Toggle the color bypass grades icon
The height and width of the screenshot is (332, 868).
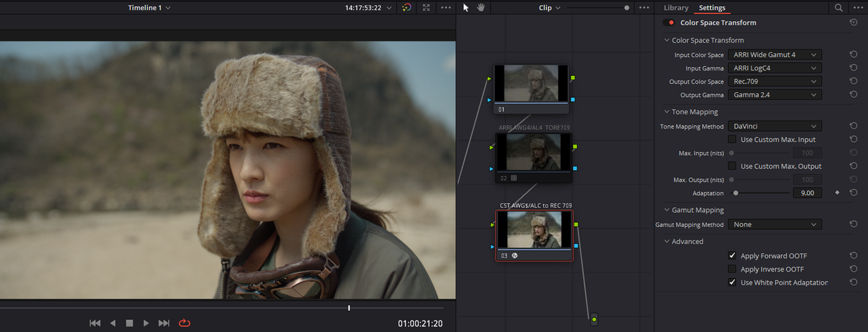[x=406, y=7]
